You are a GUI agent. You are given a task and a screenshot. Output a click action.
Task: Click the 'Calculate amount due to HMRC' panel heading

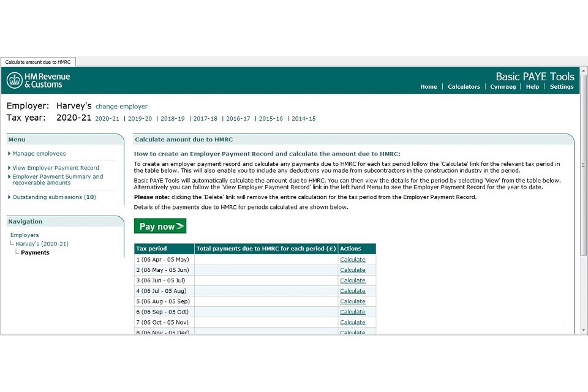tap(184, 140)
